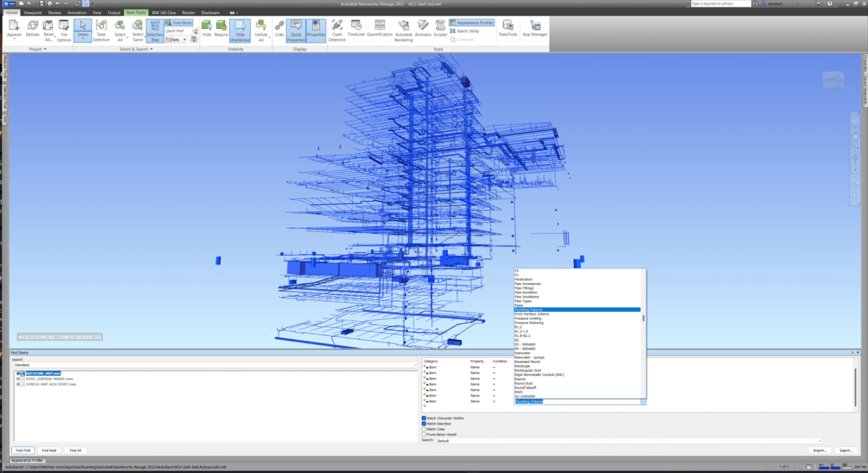Open the Selection Tree panel
This screenshot has height=473, width=868.
click(155, 31)
